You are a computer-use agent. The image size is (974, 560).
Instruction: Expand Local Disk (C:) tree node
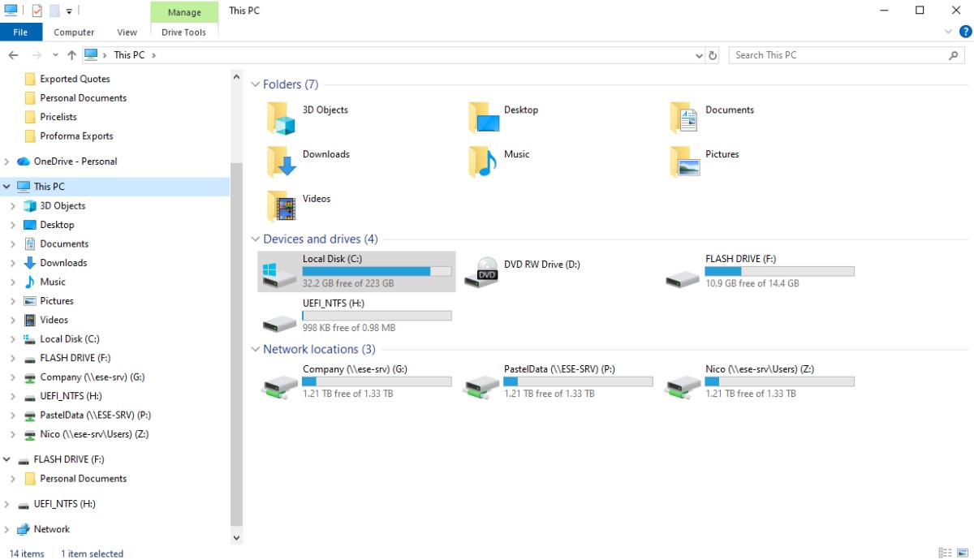13,339
